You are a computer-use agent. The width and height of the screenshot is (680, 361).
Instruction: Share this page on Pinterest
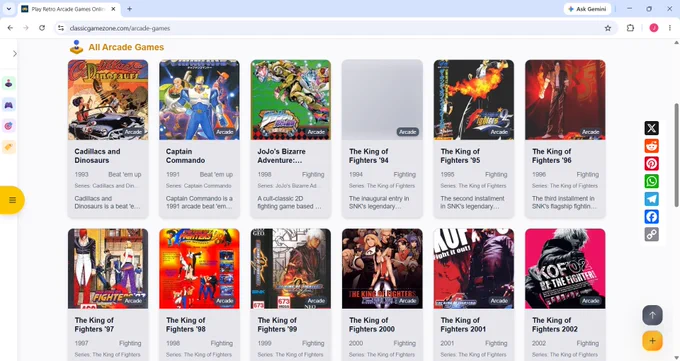coord(651,164)
